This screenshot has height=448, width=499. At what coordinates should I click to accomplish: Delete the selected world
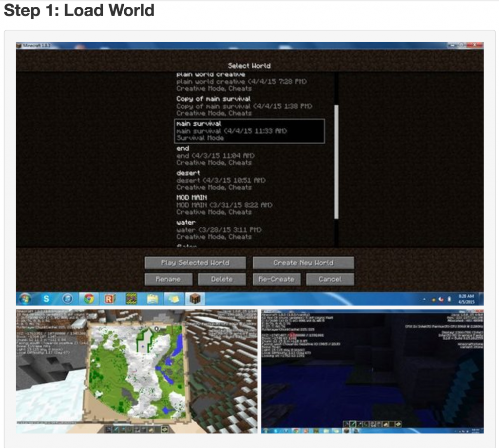222,279
